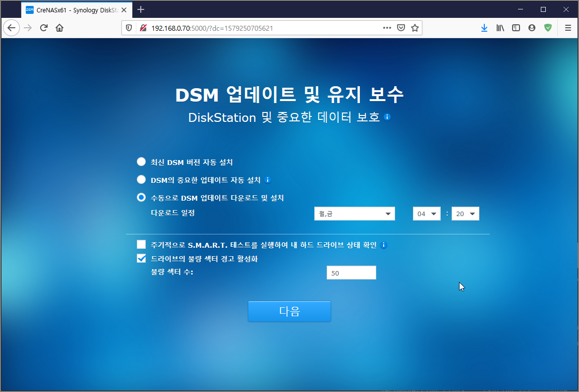Screen dimensions: 579x392
Task: Open the hour dropdown showing 04
Action: pos(426,214)
